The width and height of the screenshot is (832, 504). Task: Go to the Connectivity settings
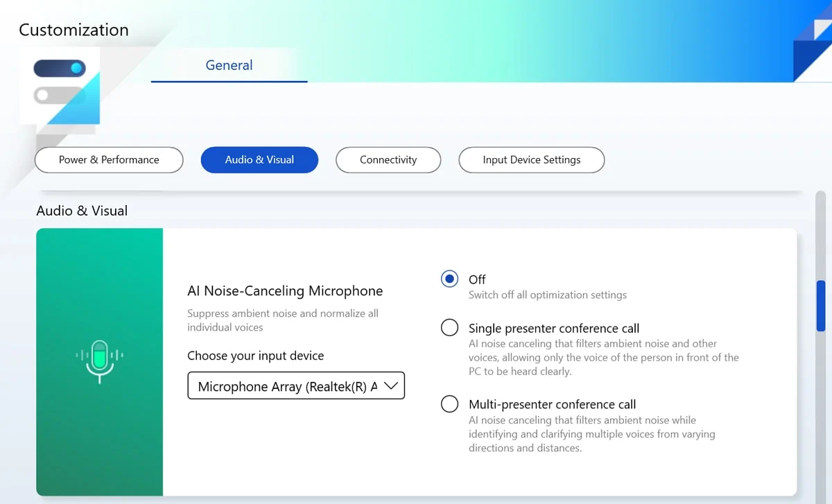pyautogui.click(x=388, y=159)
